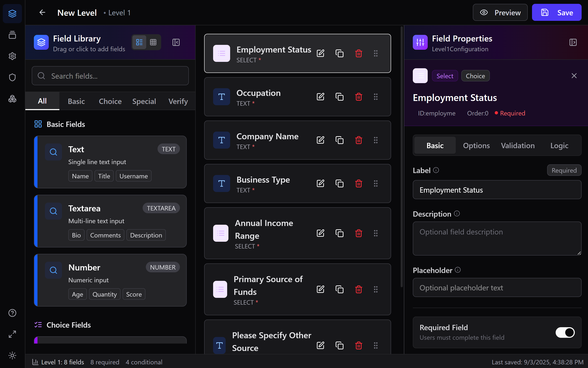Switch Field Library to grid view

(x=153, y=42)
